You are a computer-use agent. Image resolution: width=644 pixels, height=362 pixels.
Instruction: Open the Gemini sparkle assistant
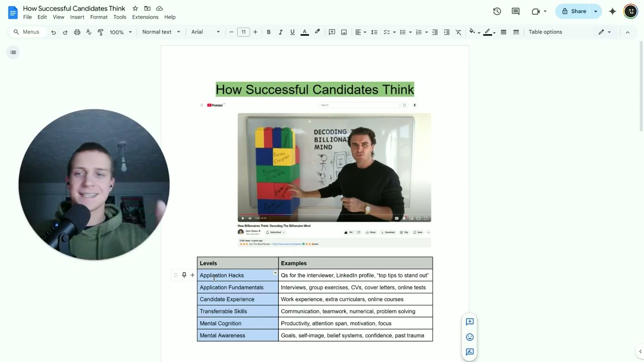612,11
